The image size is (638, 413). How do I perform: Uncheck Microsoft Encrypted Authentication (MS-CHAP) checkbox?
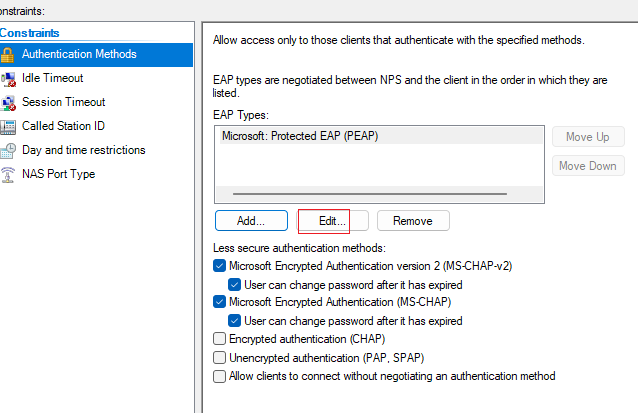coord(219,302)
